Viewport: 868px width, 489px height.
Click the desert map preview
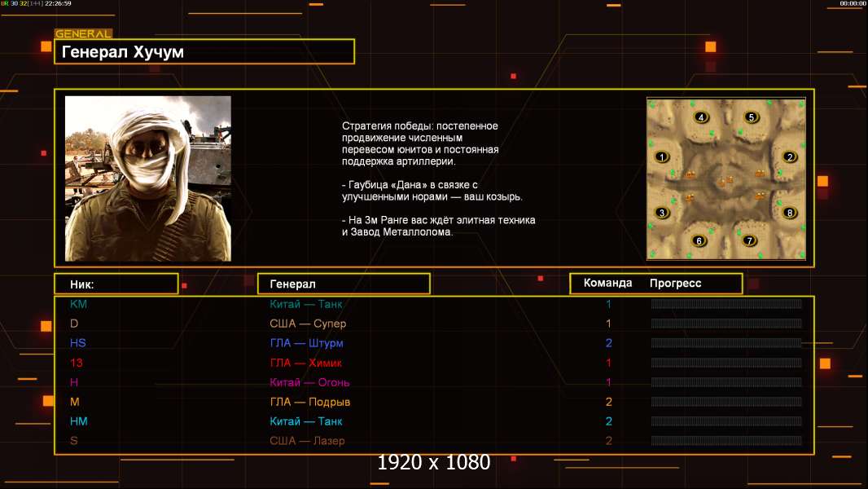coord(726,178)
